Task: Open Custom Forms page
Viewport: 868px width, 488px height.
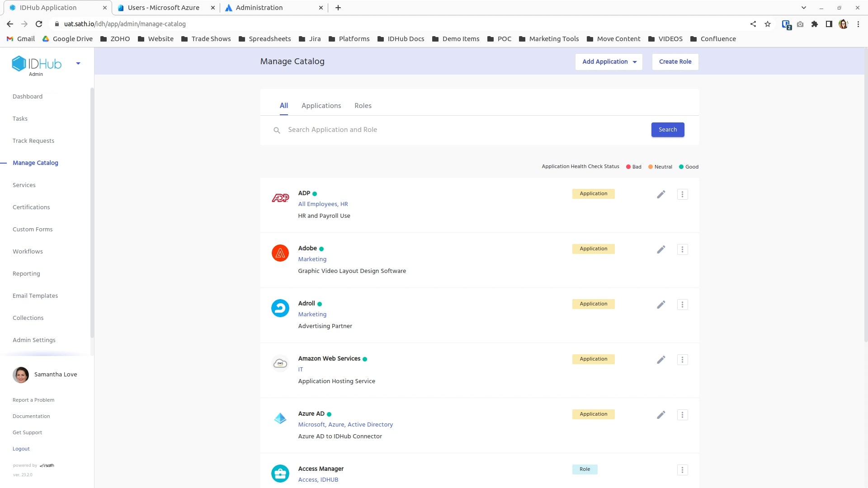Action: click(33, 230)
